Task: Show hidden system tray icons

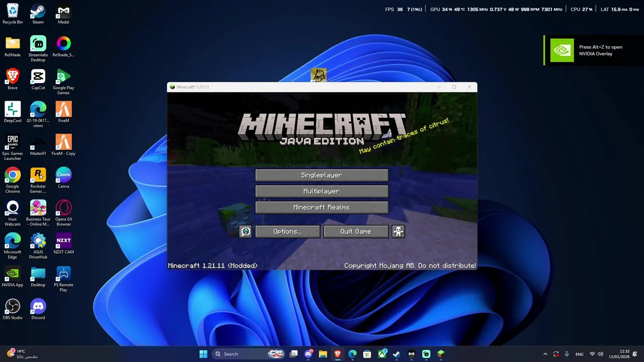Action: 545,354
